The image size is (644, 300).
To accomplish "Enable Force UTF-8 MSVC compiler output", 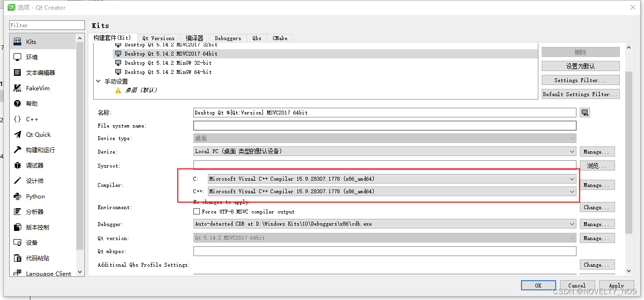I will pos(196,211).
